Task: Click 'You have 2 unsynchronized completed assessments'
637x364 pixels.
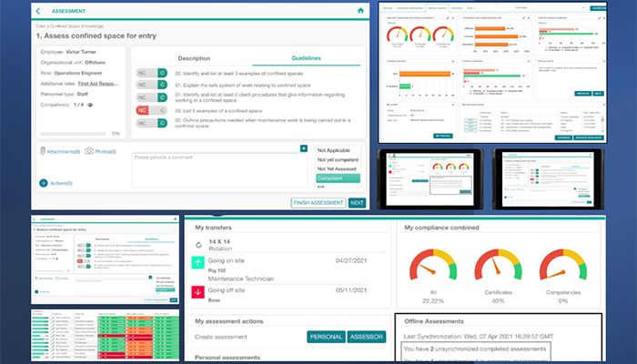Action: tap(475, 349)
